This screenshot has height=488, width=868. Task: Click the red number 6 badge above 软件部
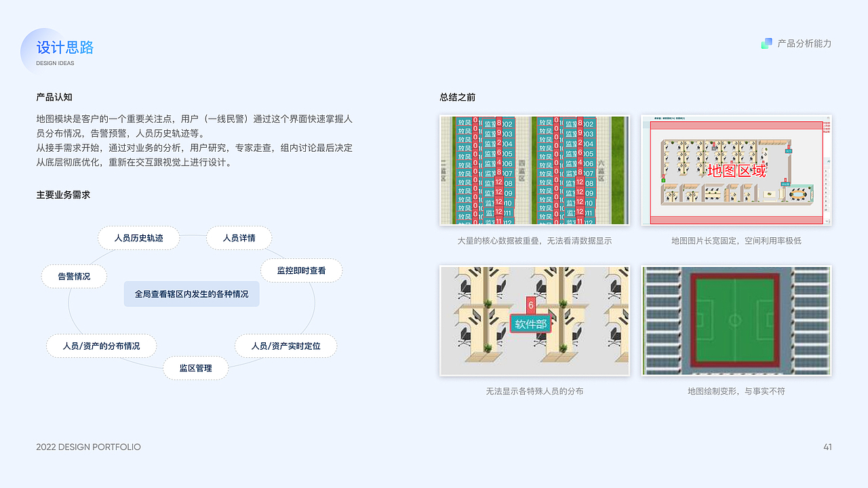[x=530, y=305]
